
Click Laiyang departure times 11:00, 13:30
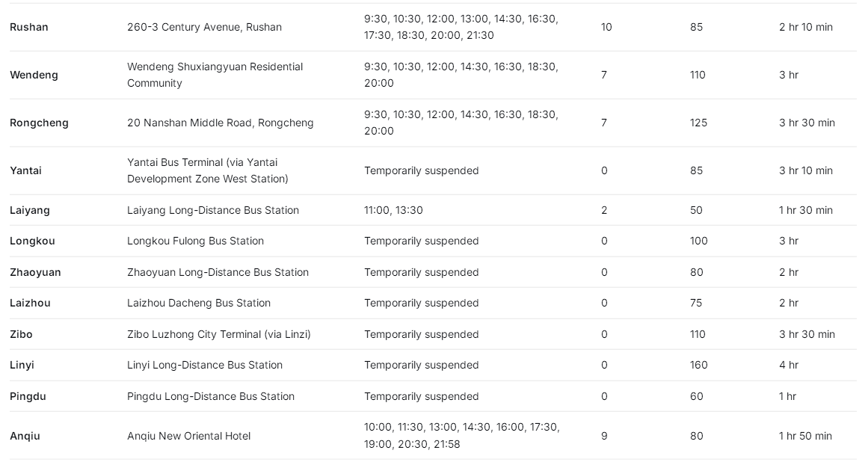click(393, 210)
